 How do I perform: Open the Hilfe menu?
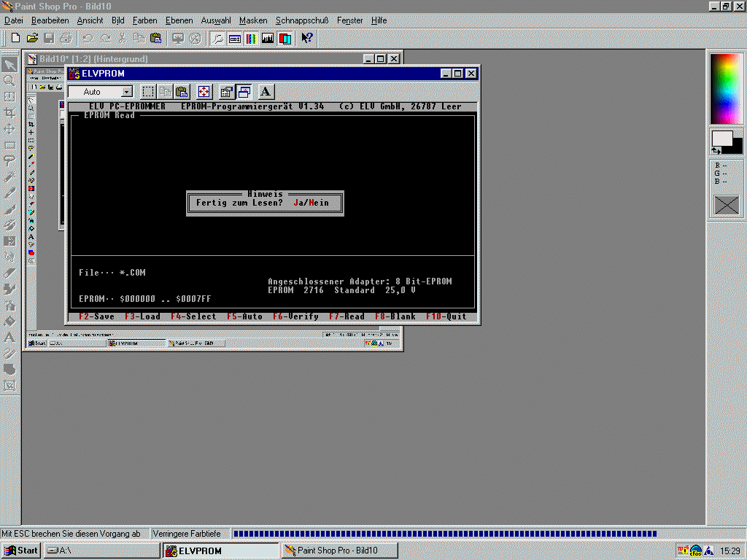point(379,20)
